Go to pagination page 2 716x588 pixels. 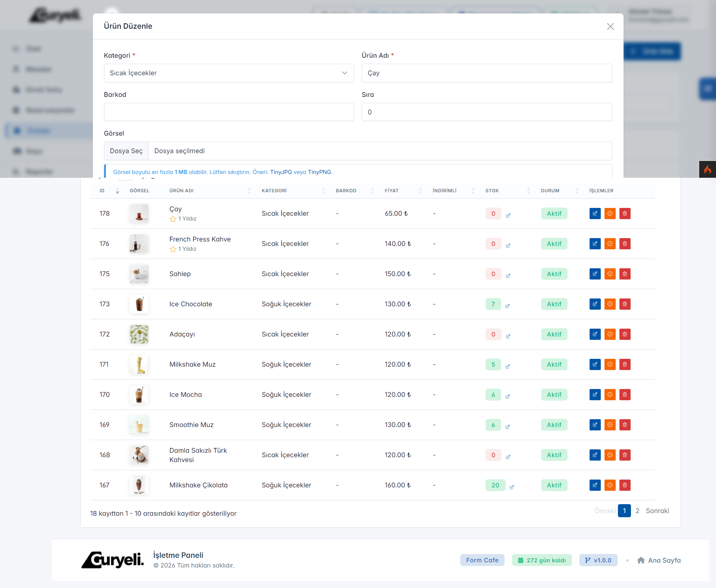click(x=637, y=510)
